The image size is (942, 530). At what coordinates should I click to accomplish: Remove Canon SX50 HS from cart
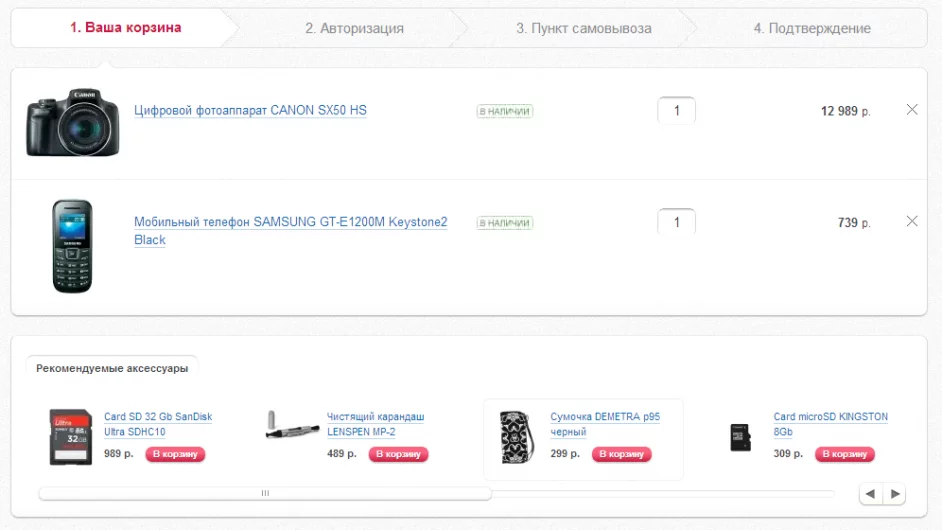point(911,109)
